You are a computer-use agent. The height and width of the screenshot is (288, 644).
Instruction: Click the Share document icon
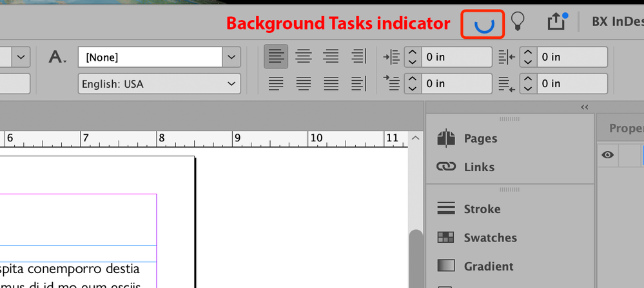coord(558,21)
